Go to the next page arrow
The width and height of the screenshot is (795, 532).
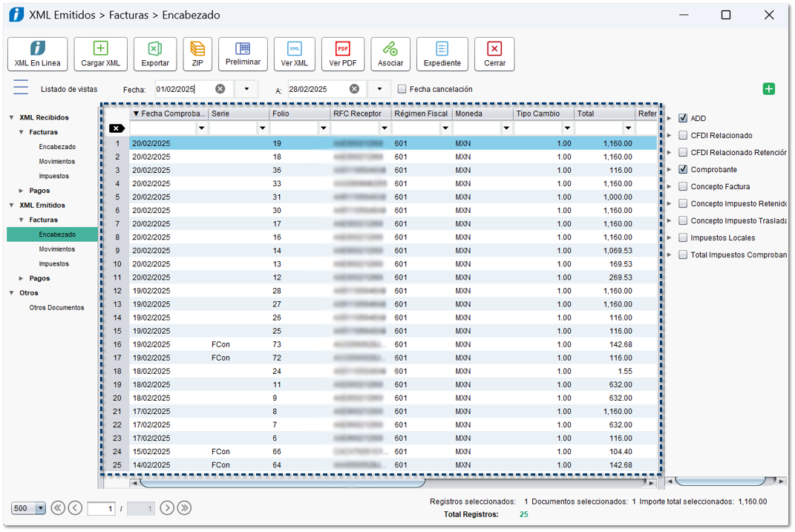(x=167, y=508)
